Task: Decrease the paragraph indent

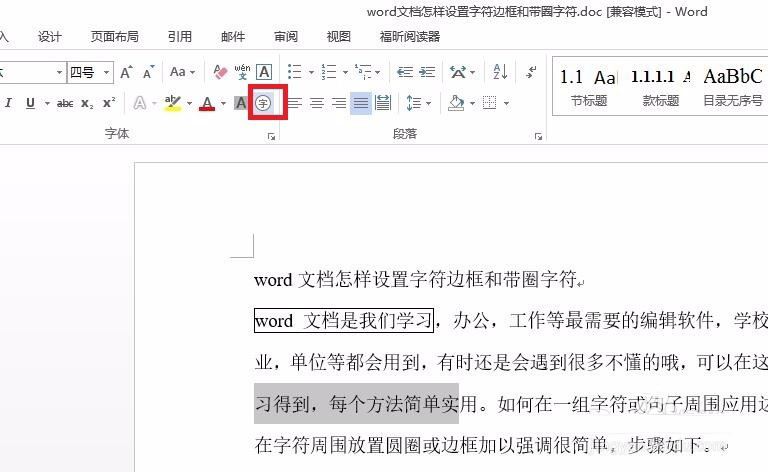Action: coord(405,72)
